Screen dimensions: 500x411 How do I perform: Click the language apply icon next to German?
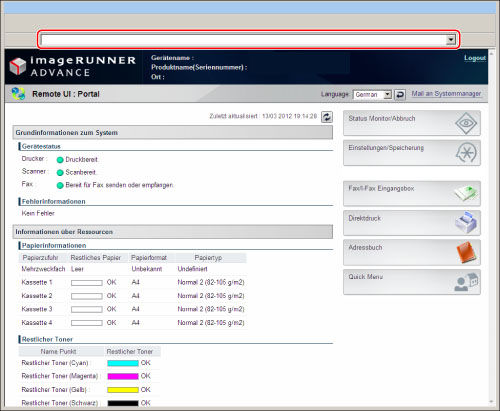[400, 95]
